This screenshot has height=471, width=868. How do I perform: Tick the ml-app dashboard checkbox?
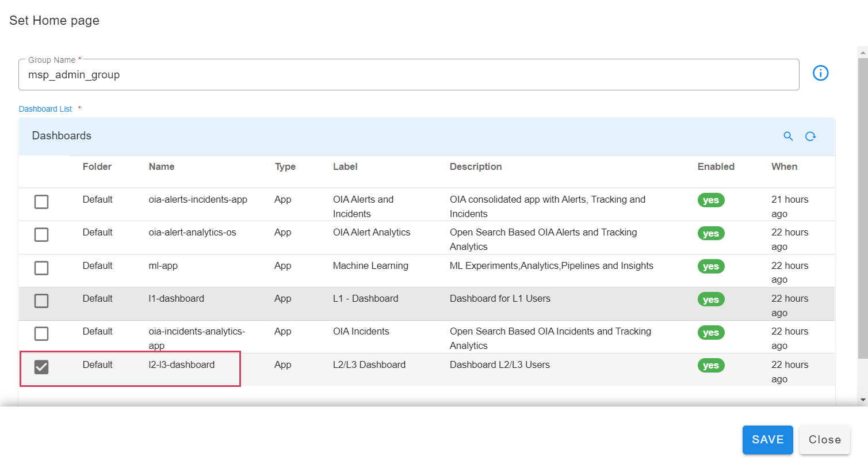41,268
